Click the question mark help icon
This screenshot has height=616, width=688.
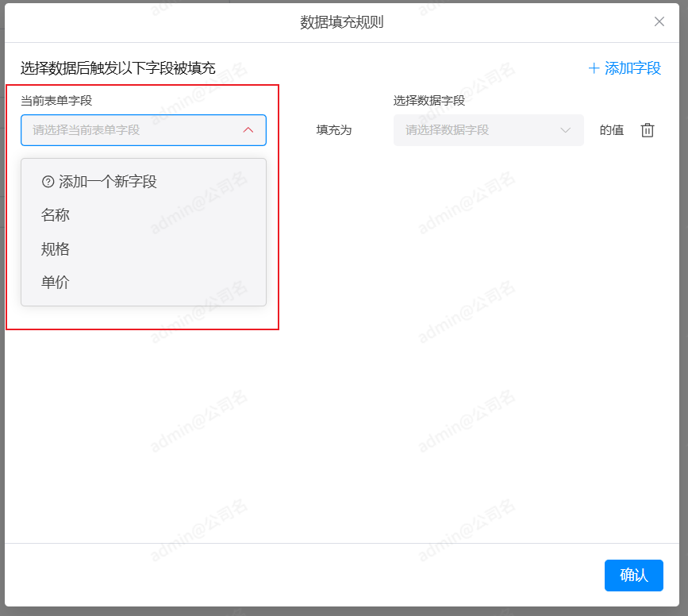pyautogui.click(x=48, y=182)
